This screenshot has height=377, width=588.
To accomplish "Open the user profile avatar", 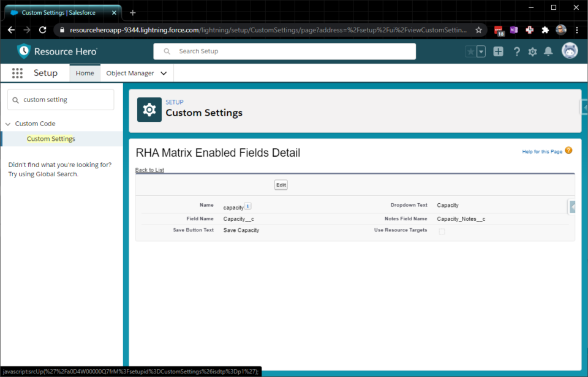I will [570, 51].
